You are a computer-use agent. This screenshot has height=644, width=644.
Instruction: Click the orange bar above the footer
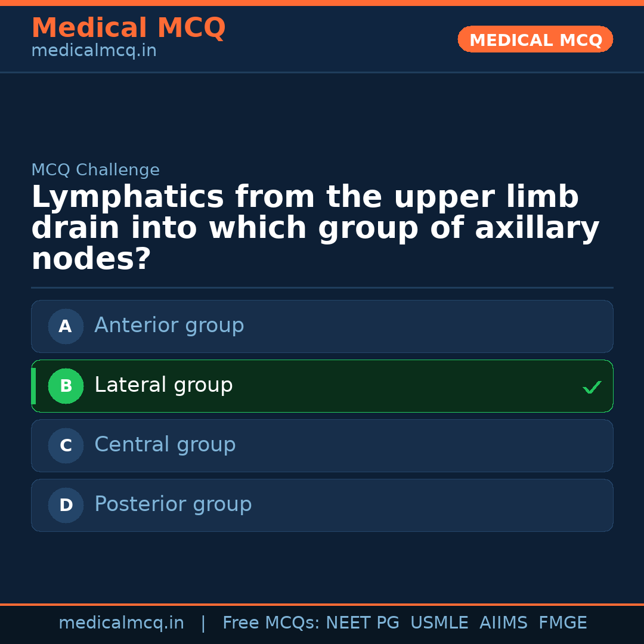[322, 604]
